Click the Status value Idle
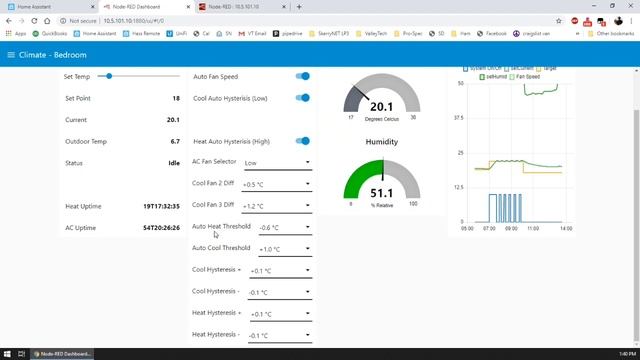640x360 pixels. (174, 163)
